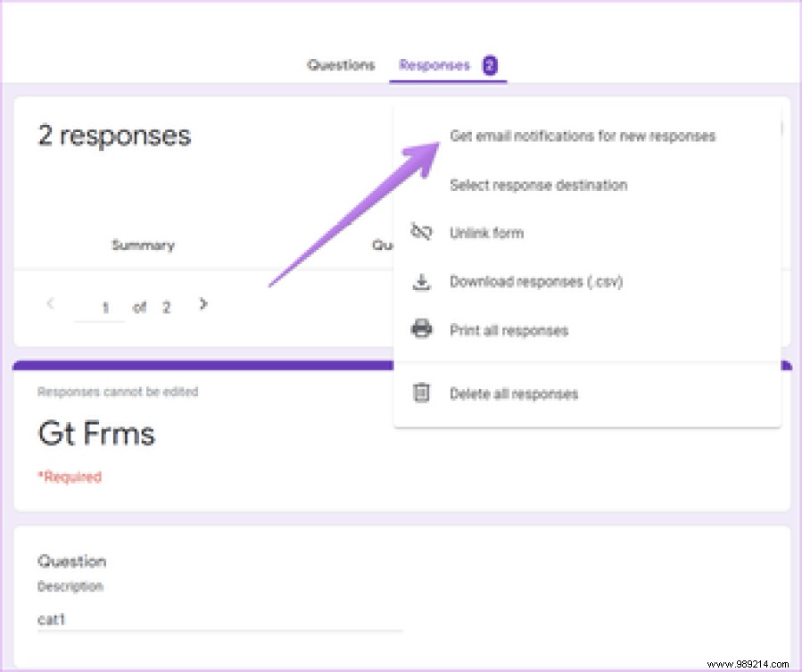802x672 pixels.
Task: Click the next page arrow
Action: click(x=203, y=304)
